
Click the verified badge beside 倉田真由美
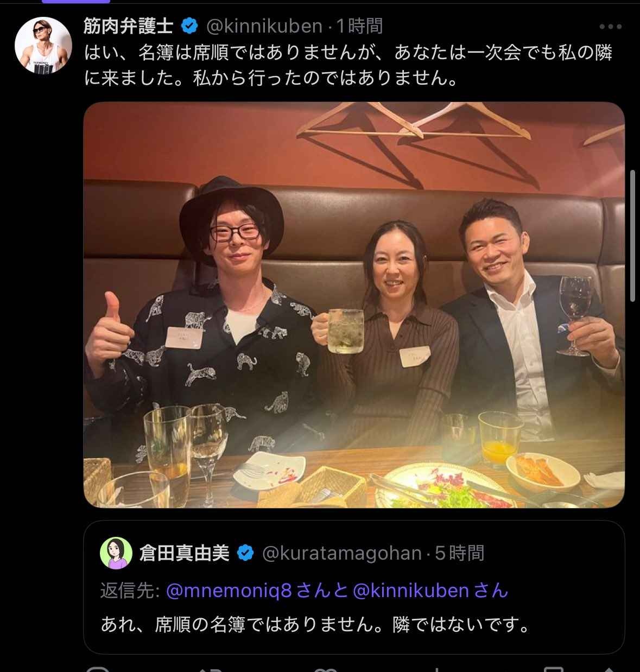tap(245, 553)
